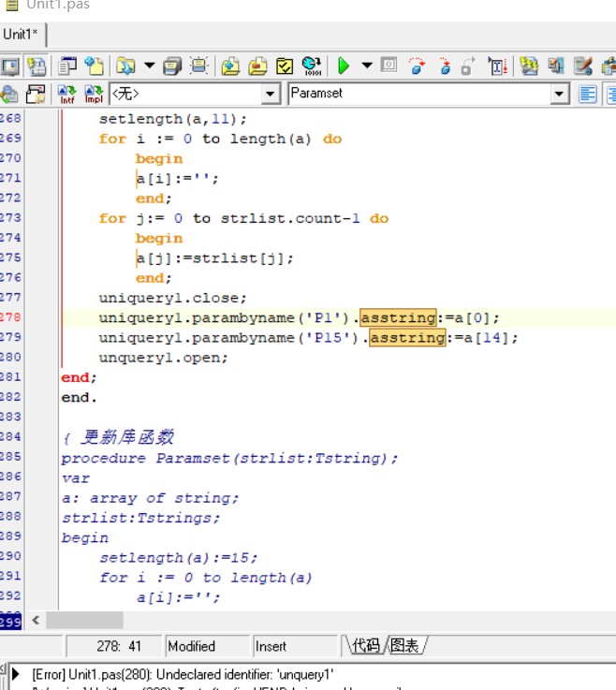Click 'for i := 0 to length(a) do' line 269
Image resolution: width=616 pixels, height=690 pixels.
pyautogui.click(x=220, y=139)
